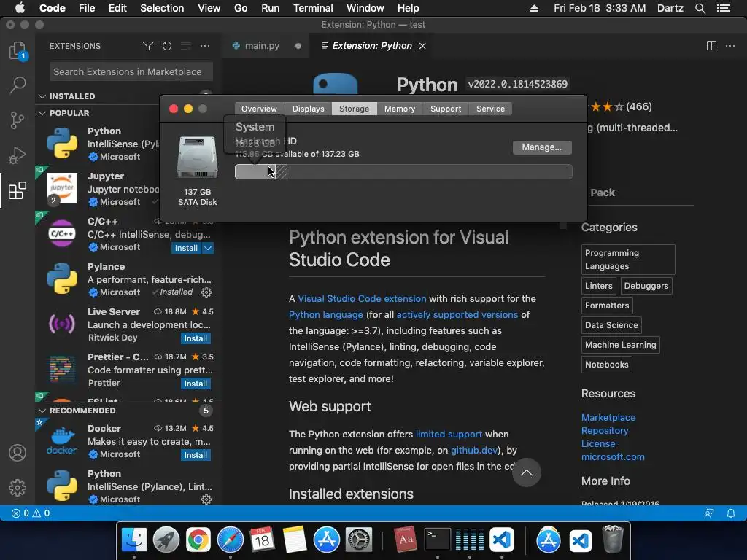This screenshot has height=560, width=747.
Task: Open recommended Python extension manage gear
Action: (x=206, y=499)
